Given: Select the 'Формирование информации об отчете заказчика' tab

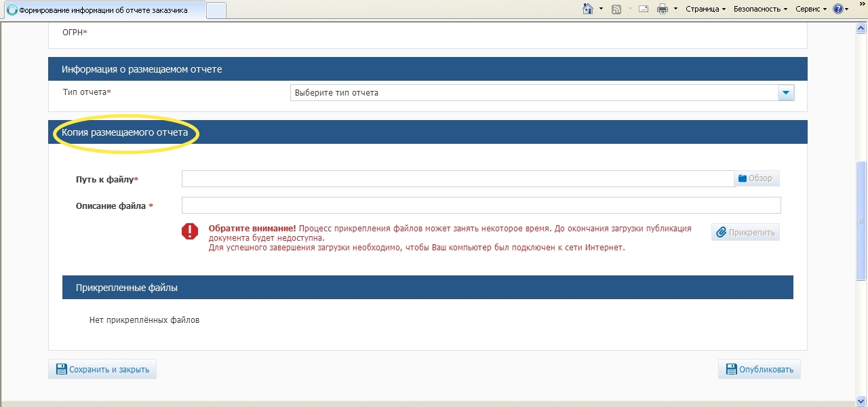Looking at the screenshot, I should (103, 10).
